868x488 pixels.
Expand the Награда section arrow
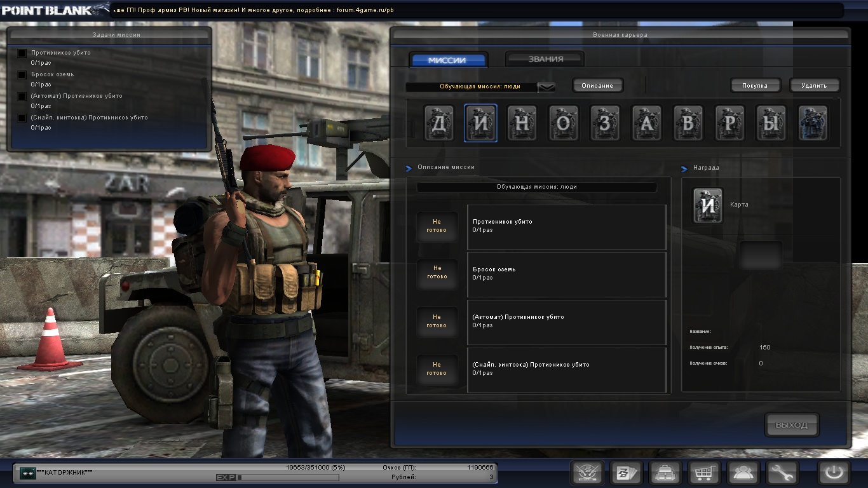click(684, 169)
